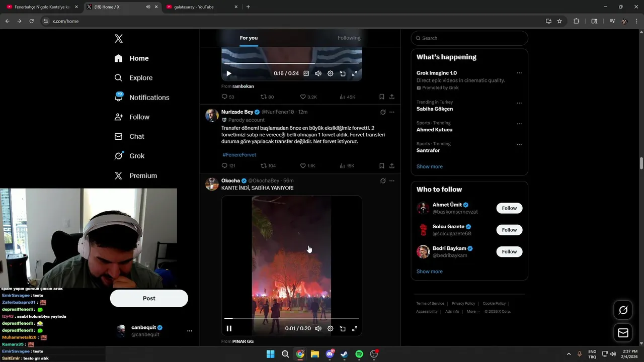Open more options for Grok Imagine 1.0
This screenshot has width=644, height=362.
(x=519, y=73)
